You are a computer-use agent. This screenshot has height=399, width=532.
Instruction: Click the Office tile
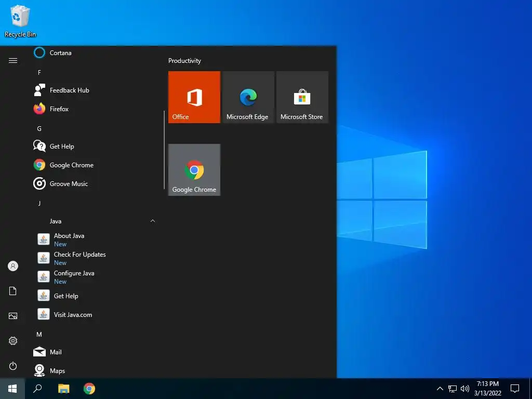coord(194,97)
